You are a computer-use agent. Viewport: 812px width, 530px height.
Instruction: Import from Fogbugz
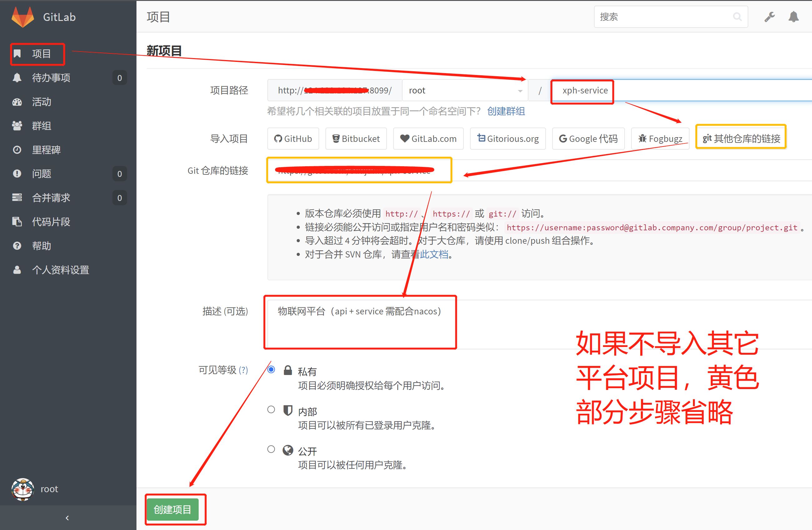pyautogui.click(x=660, y=139)
